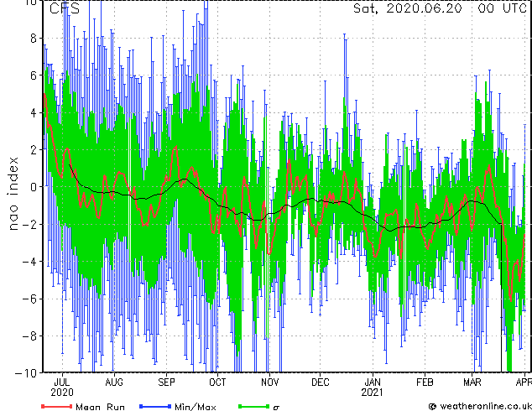
Task: Select the DEC axis label
Action: pyautogui.click(x=321, y=382)
